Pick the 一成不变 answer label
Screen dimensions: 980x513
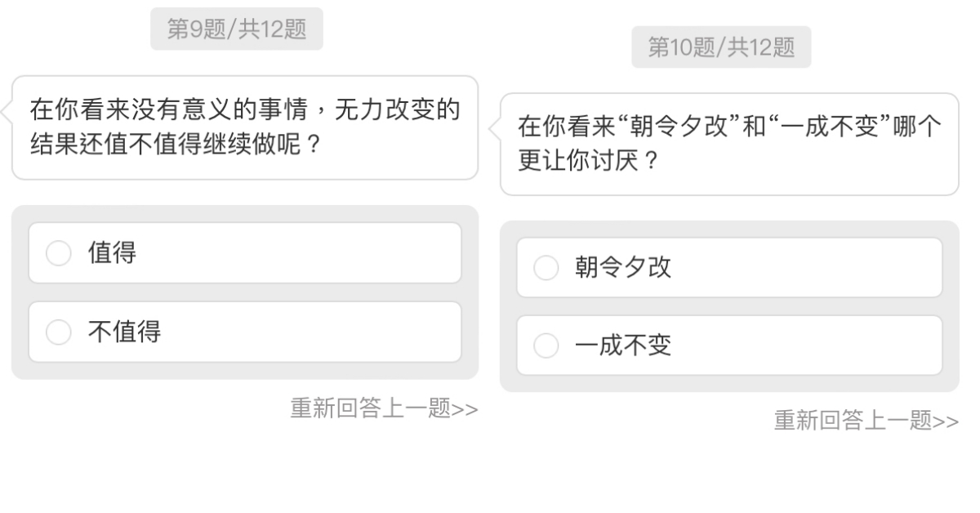[623, 346]
